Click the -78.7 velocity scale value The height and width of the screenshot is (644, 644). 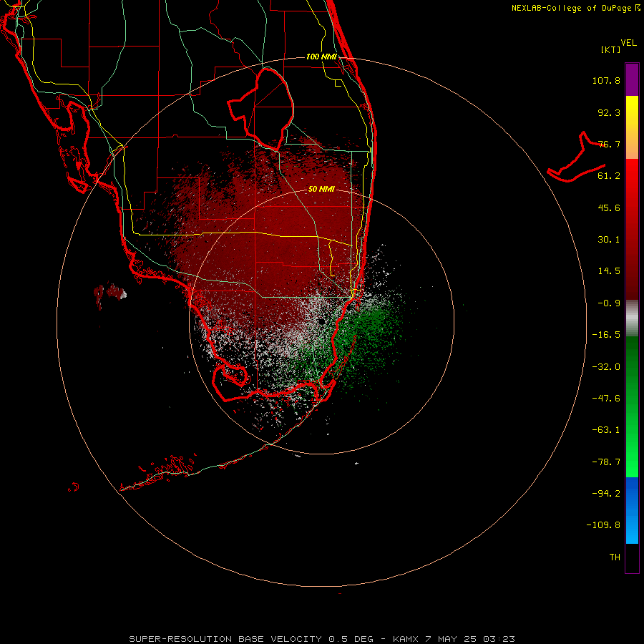(x=606, y=462)
